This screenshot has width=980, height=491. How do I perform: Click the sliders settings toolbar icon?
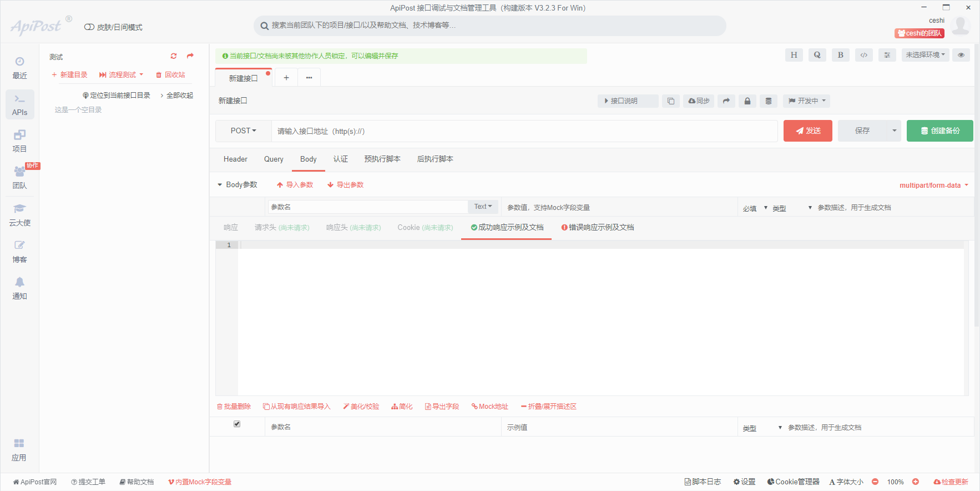[887, 55]
